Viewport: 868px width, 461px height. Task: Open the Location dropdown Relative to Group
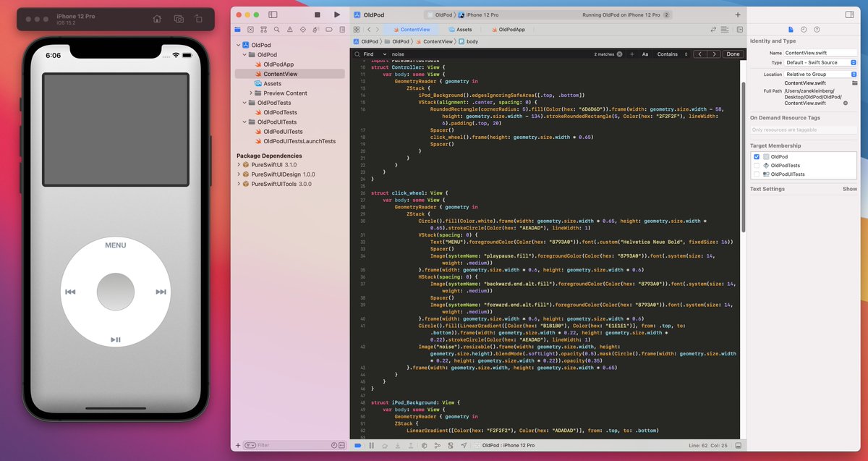point(820,74)
